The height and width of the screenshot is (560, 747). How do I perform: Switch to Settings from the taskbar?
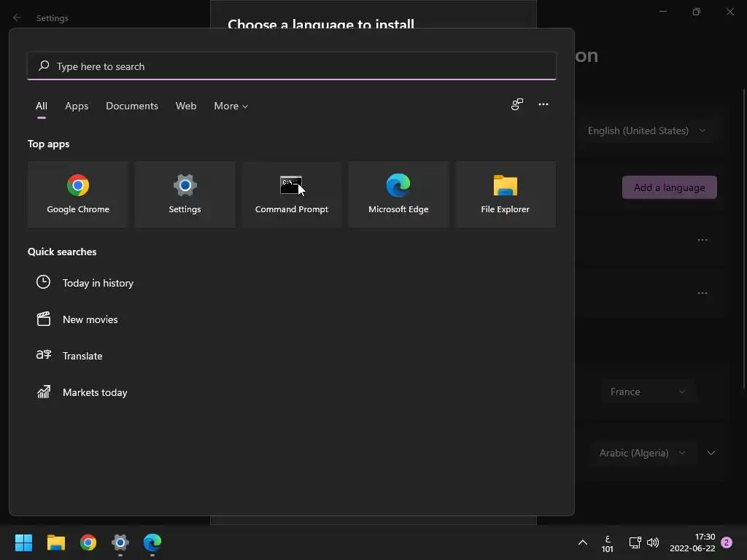tap(120, 542)
